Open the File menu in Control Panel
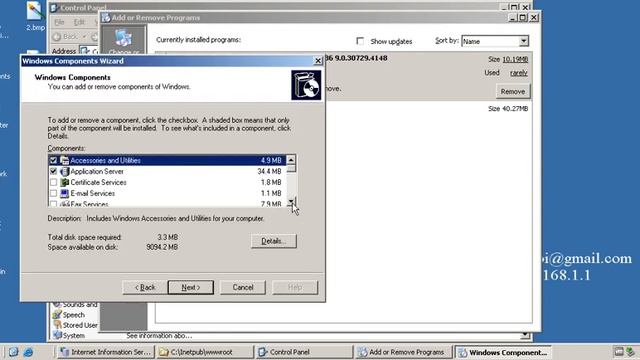640x360 pixels. 59,22
